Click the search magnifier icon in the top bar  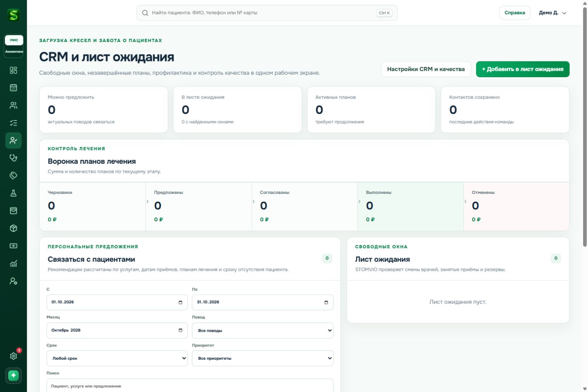(145, 13)
